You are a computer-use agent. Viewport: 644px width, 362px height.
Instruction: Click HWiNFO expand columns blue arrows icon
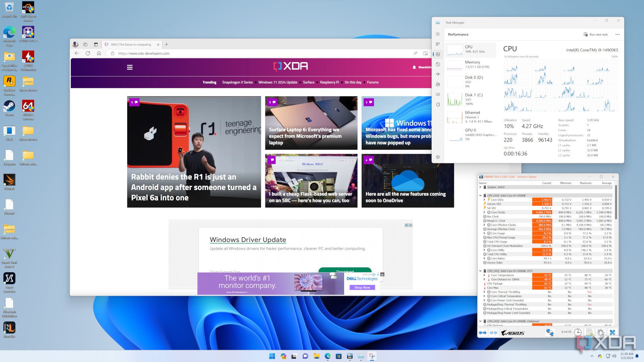(483, 333)
